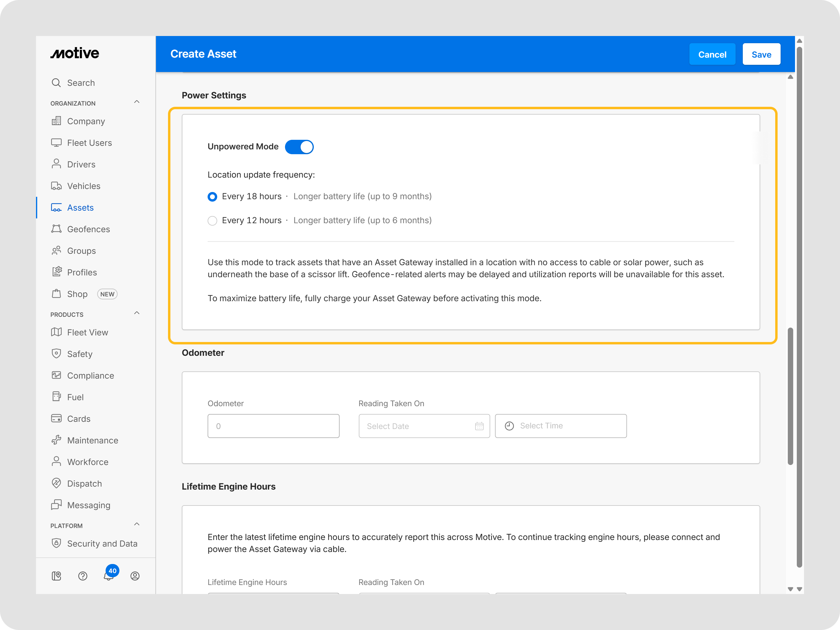
Task: Open the user account profile icon
Action: pyautogui.click(x=135, y=576)
